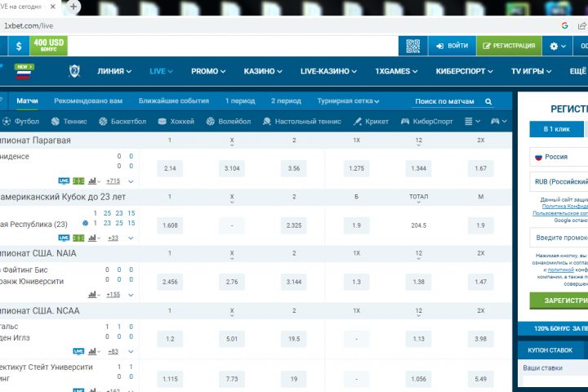This screenshot has width=588, height=392.
Task: Open statistics chart icon in NAIA match row
Action: [x=92, y=295]
